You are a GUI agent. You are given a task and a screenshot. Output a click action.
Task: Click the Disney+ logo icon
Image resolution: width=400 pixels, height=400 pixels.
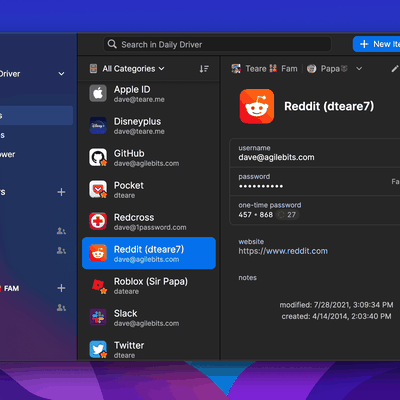click(98, 125)
